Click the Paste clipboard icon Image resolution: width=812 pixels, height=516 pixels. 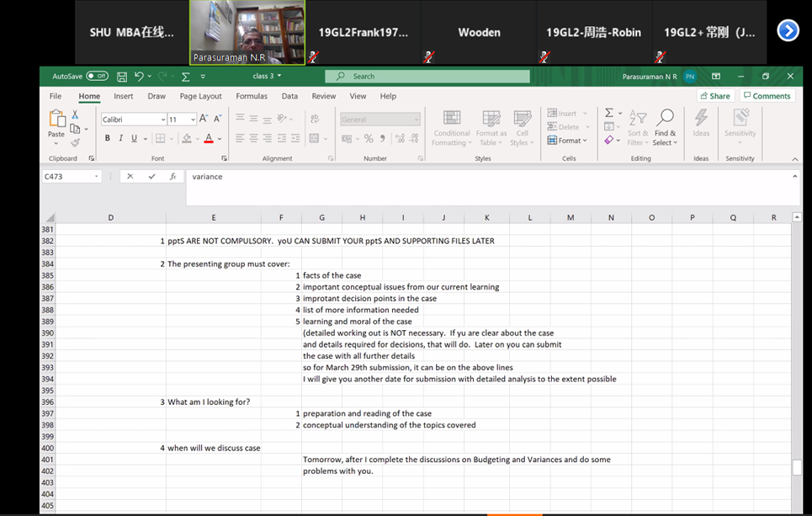point(56,119)
